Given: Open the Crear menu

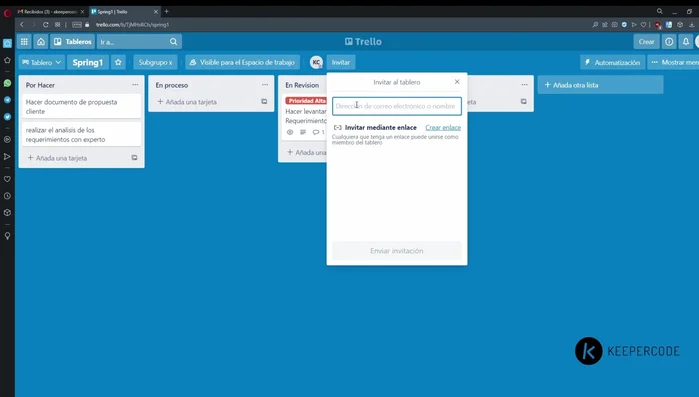Looking at the screenshot, I should click(x=646, y=41).
